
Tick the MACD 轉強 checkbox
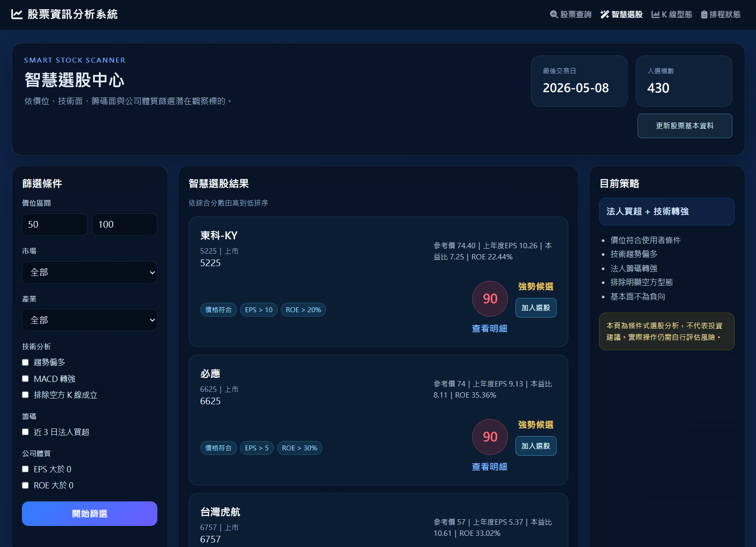tap(25, 379)
